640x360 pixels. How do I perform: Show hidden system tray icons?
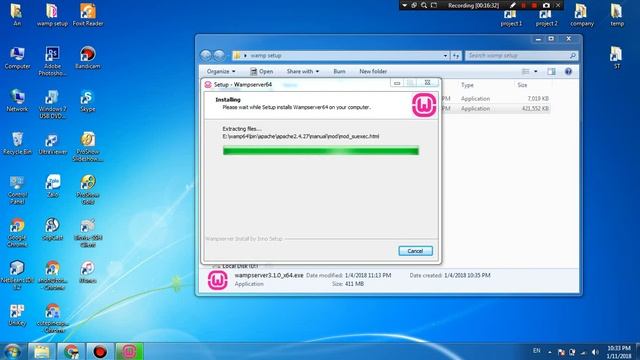[549, 352]
